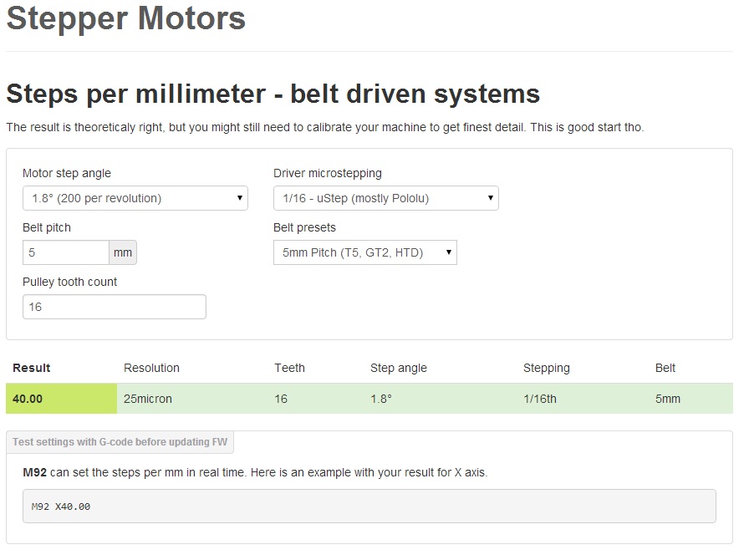Click the M92 X40.00 code block

369,507
